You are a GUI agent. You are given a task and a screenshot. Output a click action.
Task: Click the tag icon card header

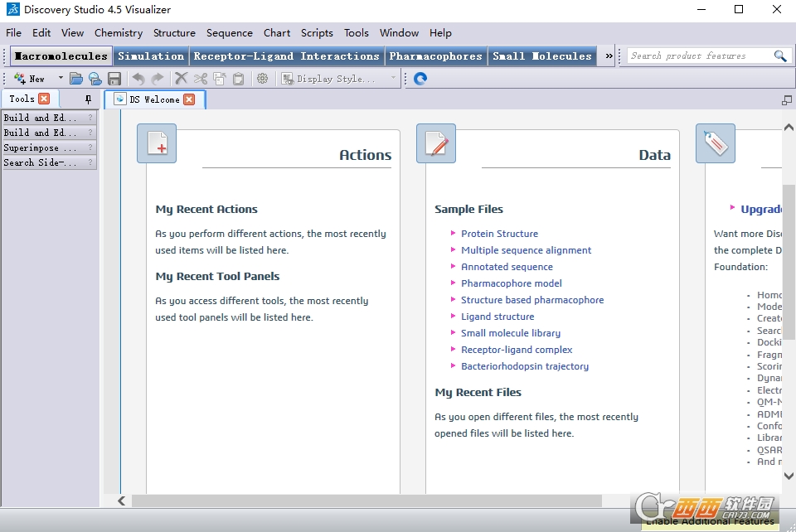click(x=716, y=143)
